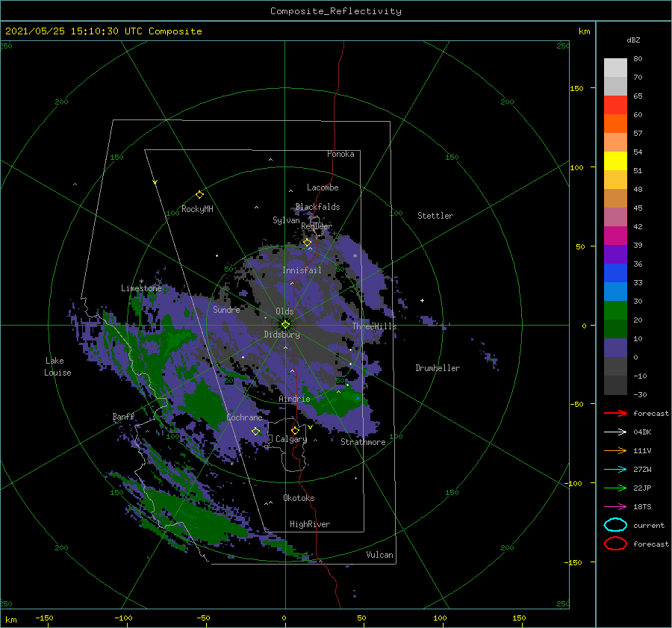Click the 'Vulcan' city label
Viewport: 672px width, 628px height.
click(x=380, y=555)
